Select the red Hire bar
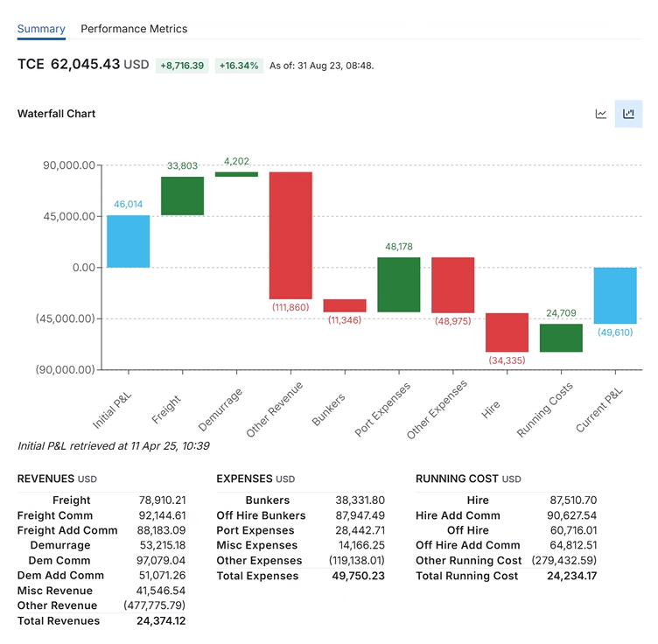The image size is (658, 644). (507, 332)
